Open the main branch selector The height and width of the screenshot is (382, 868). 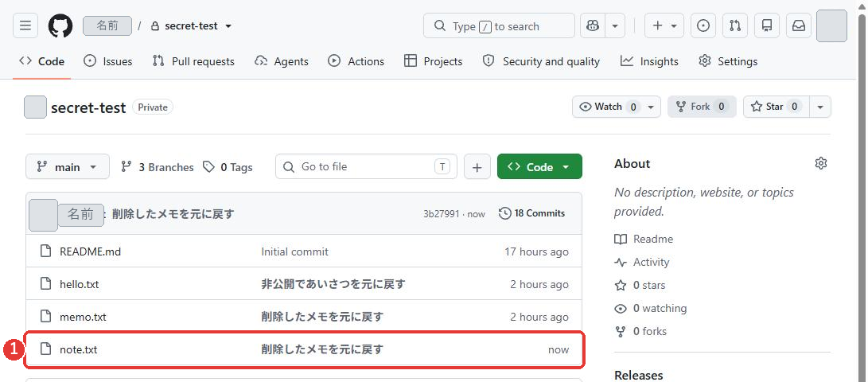click(68, 166)
